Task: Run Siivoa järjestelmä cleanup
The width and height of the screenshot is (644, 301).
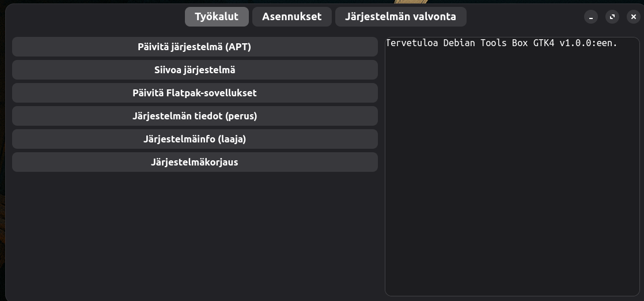Action: (x=195, y=70)
